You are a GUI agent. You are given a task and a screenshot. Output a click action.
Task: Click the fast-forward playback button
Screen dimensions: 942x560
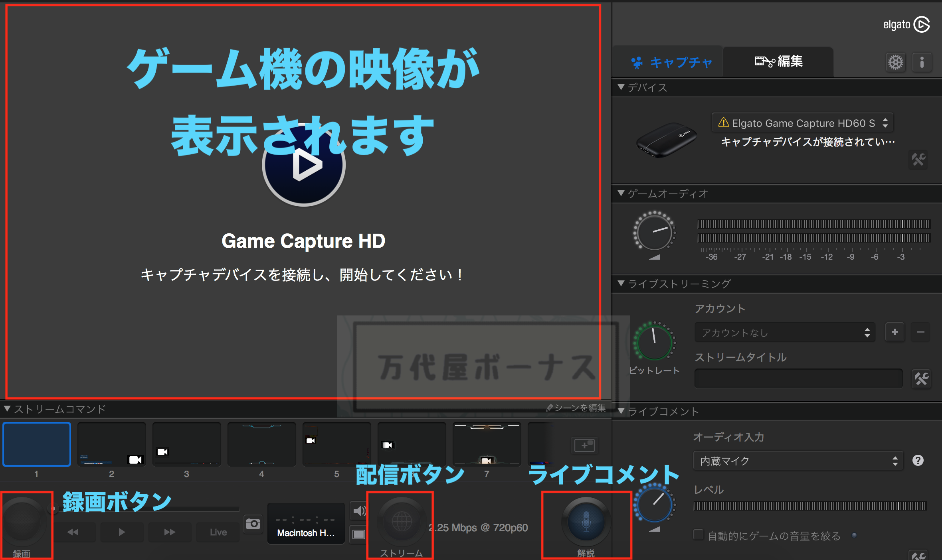(x=170, y=532)
